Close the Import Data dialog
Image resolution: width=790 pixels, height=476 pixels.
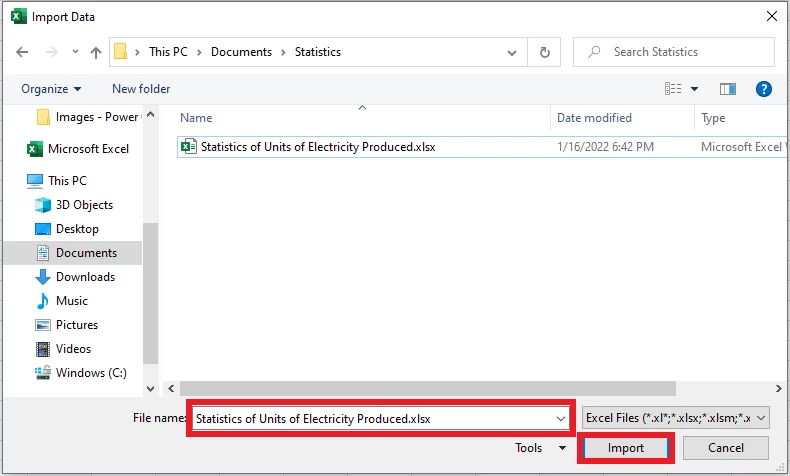[771, 16]
